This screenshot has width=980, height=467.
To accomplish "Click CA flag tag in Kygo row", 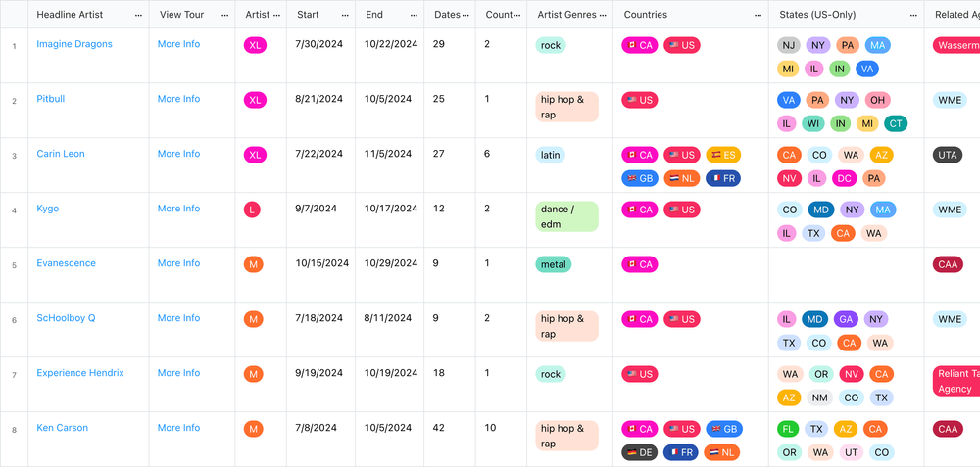I will (640, 210).
